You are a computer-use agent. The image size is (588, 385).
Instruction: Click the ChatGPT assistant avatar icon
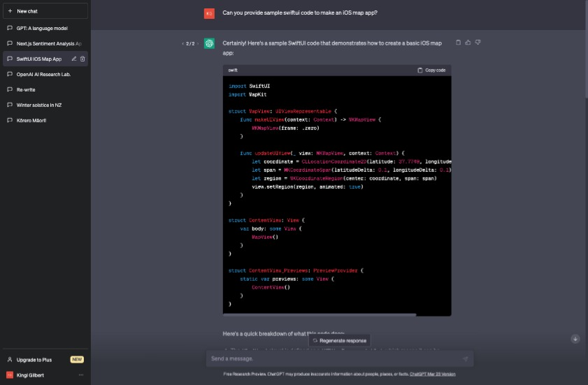209,43
